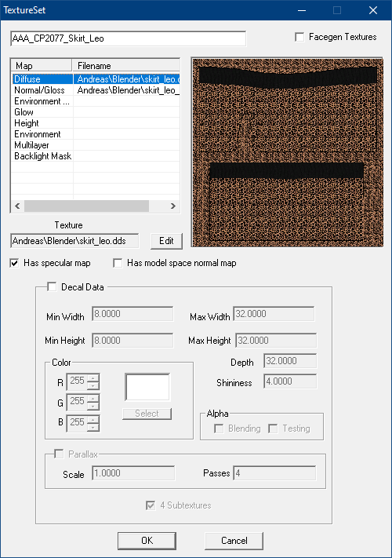
Task: Click the Max Height field
Action: click(x=275, y=341)
